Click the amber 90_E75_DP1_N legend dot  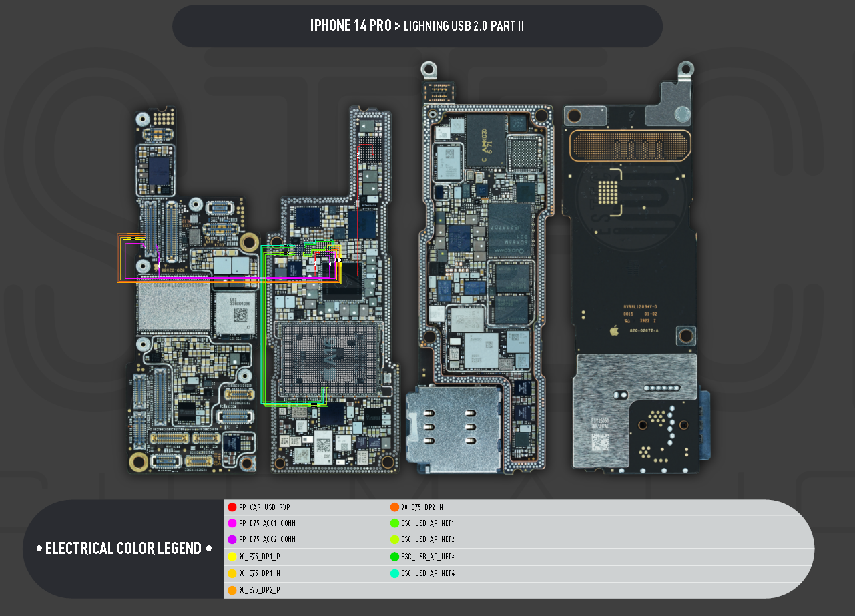(232, 573)
